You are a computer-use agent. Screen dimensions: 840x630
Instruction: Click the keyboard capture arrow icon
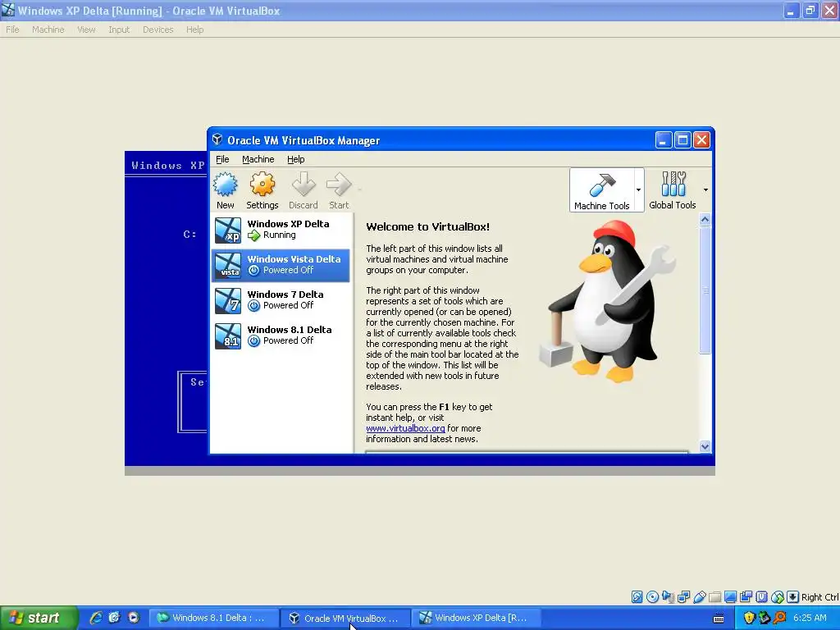click(793, 597)
